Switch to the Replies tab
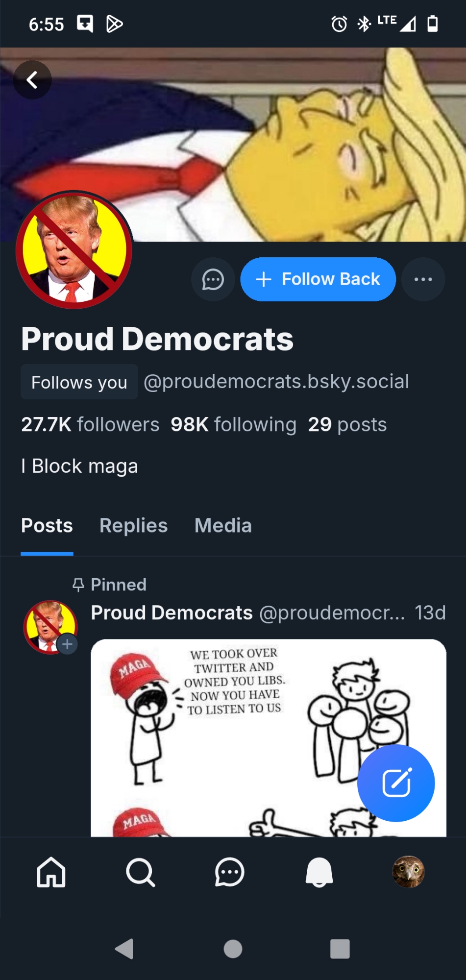Image resolution: width=466 pixels, height=980 pixels. (133, 526)
